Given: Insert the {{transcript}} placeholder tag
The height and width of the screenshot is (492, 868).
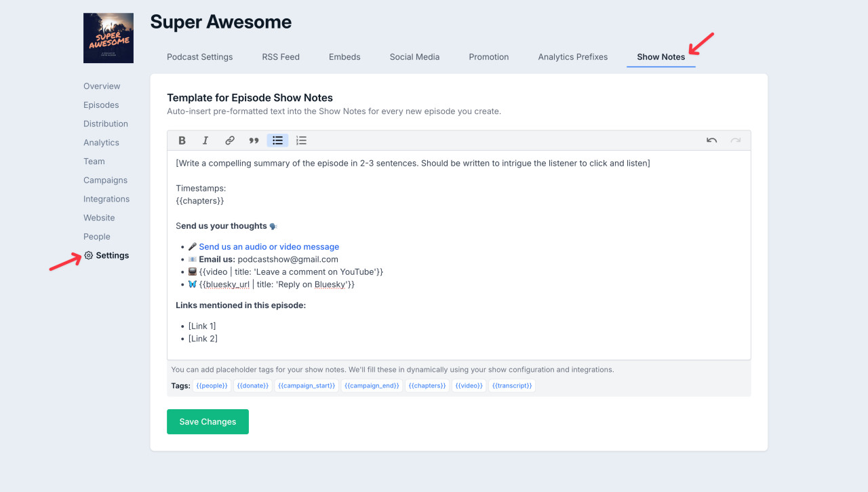Looking at the screenshot, I should click(511, 385).
